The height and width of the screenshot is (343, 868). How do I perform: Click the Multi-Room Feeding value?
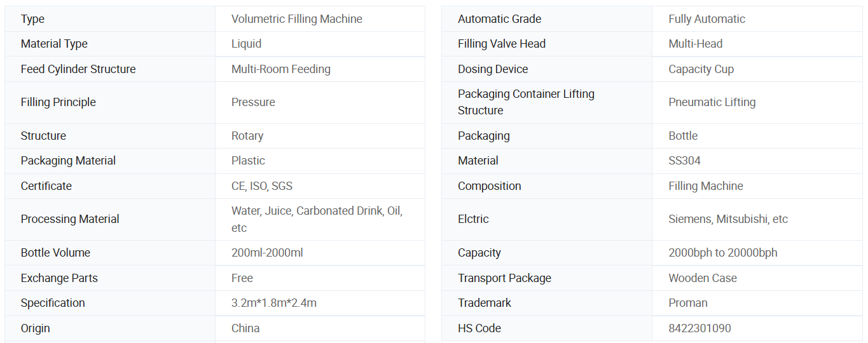(x=280, y=69)
